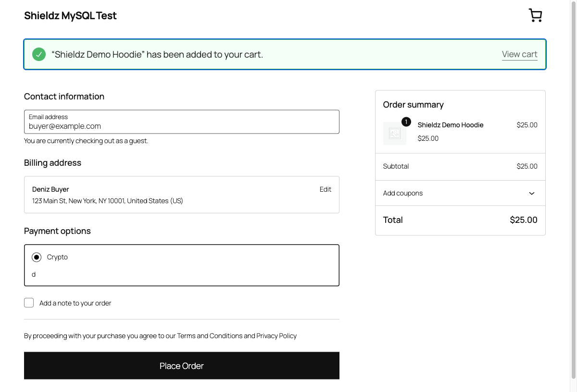Image resolution: width=577 pixels, height=392 pixels.
Task: Click the Contact information heading
Action: pos(64,97)
